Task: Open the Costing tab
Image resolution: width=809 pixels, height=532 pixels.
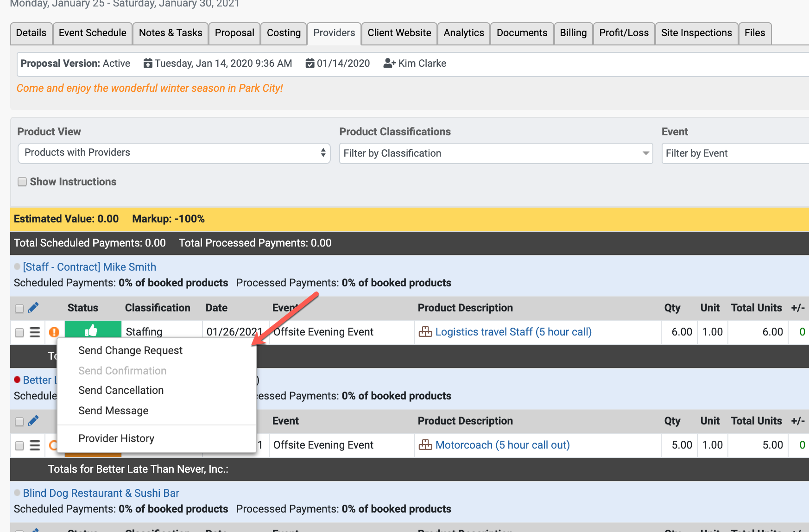Action: click(284, 33)
